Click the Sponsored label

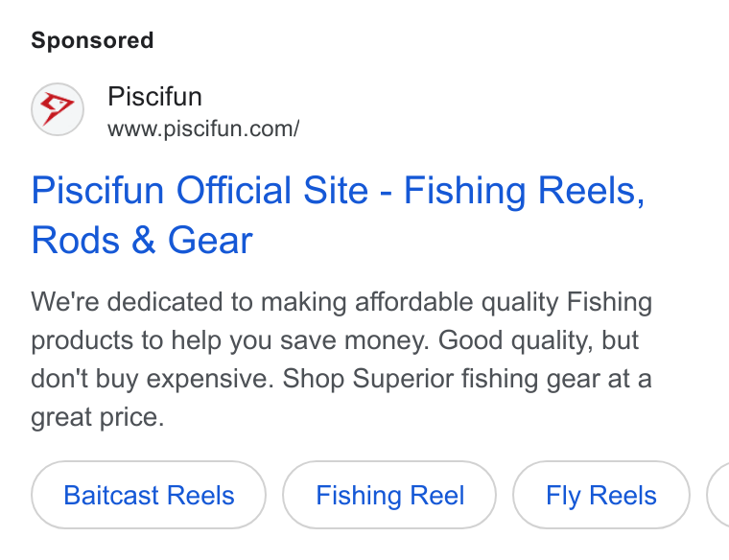tap(92, 40)
